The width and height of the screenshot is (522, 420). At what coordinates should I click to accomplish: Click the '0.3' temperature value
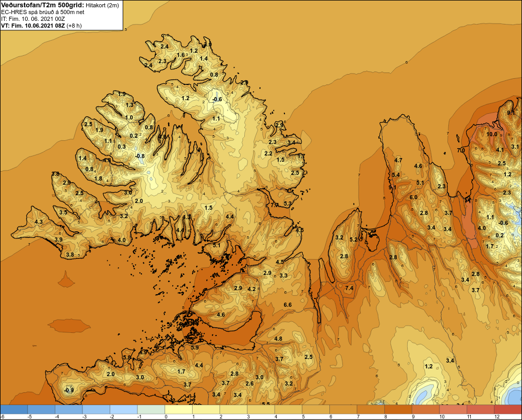[x=122, y=147]
